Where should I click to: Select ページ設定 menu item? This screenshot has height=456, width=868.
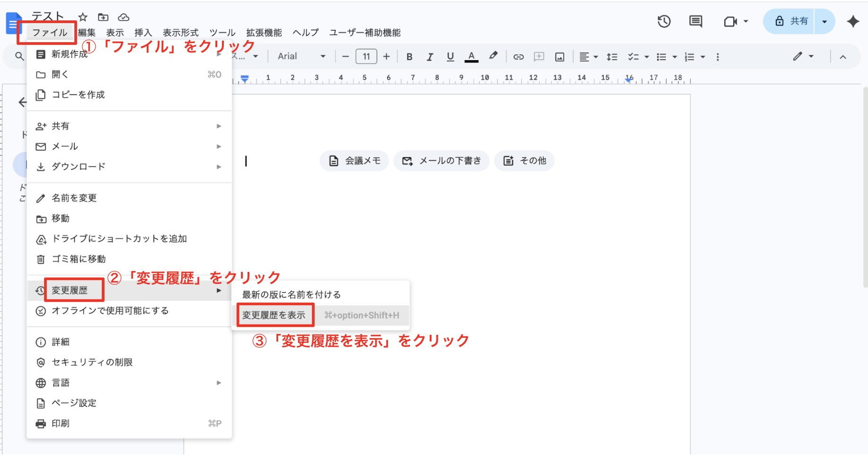pyautogui.click(x=129, y=403)
